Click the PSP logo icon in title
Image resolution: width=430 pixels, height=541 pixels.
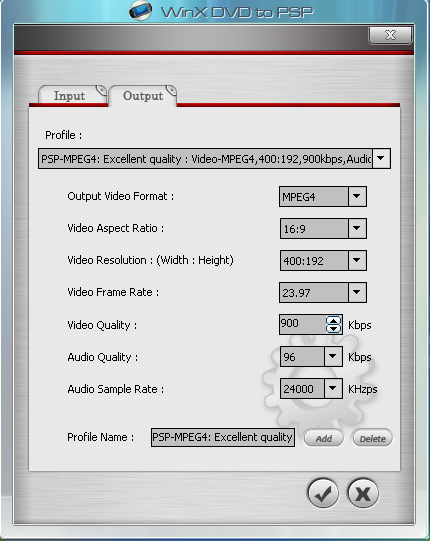(x=140, y=11)
